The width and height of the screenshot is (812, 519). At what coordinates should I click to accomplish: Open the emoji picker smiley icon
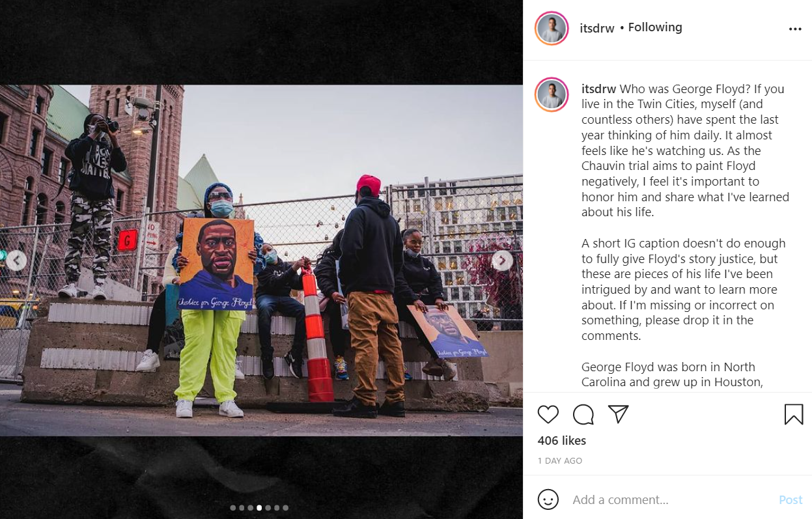point(548,499)
